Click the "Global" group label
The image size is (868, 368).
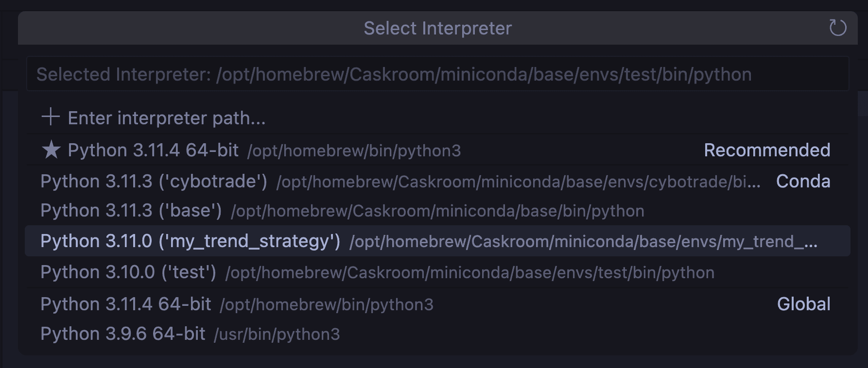(x=803, y=304)
